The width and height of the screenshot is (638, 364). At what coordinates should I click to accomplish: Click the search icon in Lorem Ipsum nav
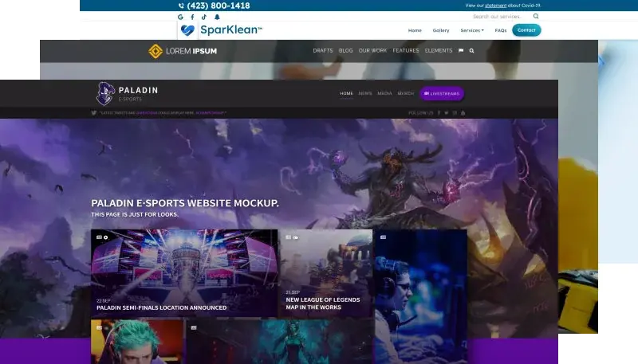point(471,51)
